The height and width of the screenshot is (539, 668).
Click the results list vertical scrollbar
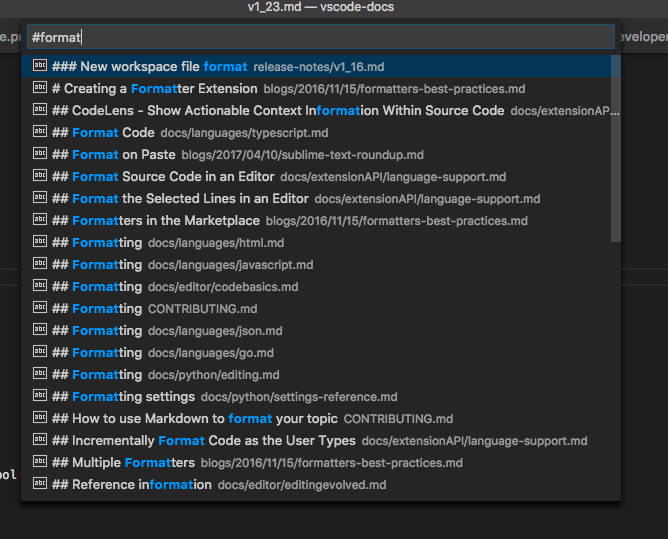[x=615, y=150]
